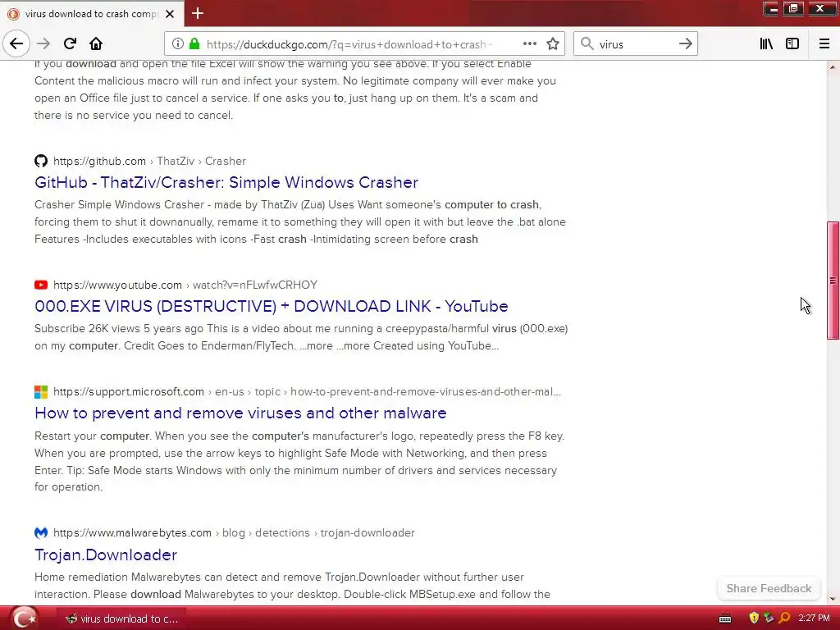Viewport: 840px width, 630px height.
Task: Open GitHub ThatZiv/Crasher result title
Action: tap(226, 182)
